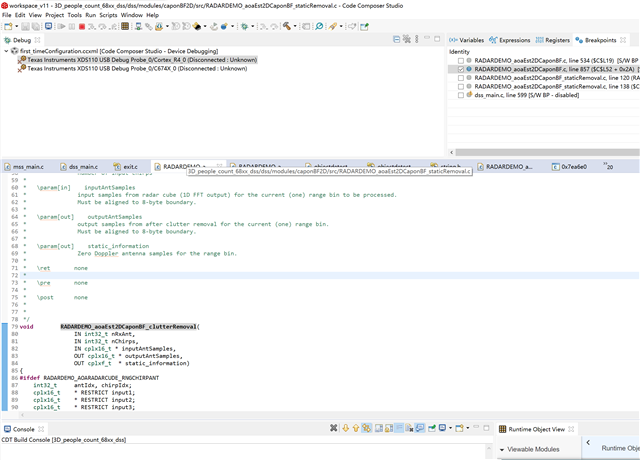Viewport: 640px width, 460px height.
Task: Uncheck the line 857 breakpoint
Action: click(x=461, y=69)
